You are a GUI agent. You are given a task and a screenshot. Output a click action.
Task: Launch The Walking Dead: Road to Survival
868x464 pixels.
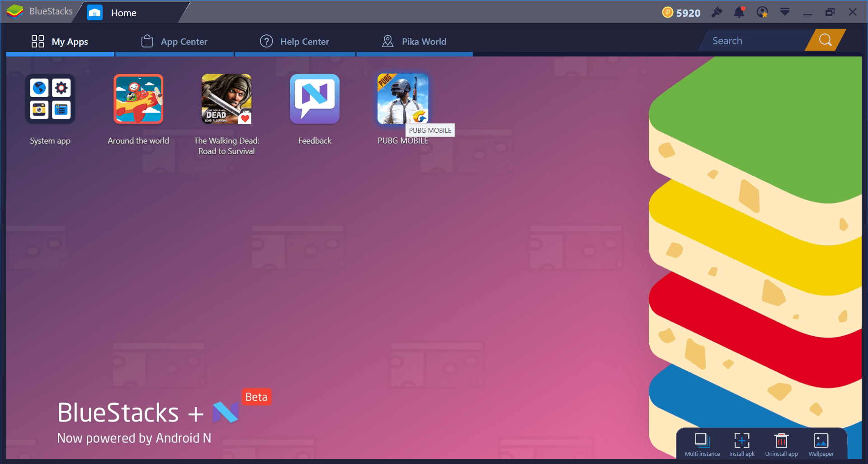coord(226,99)
